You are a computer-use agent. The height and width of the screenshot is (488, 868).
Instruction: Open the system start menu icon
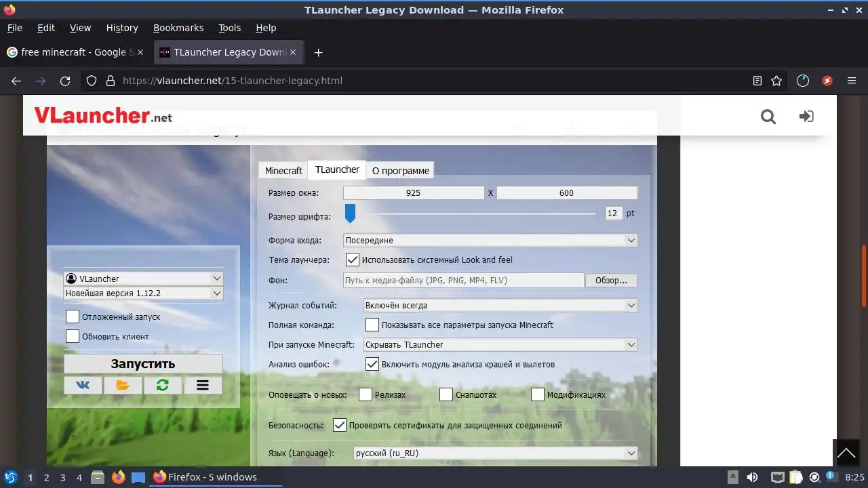coord(10,477)
